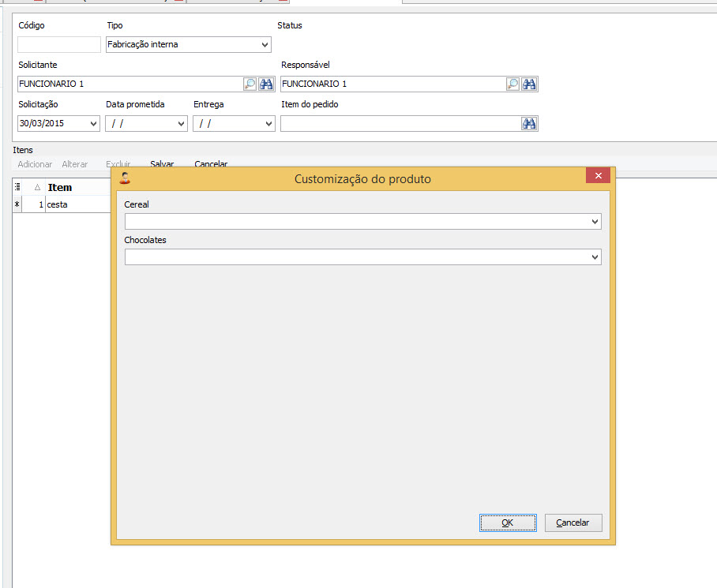Open binoculars search for Item do pedido
The height and width of the screenshot is (588, 717).
529,123
